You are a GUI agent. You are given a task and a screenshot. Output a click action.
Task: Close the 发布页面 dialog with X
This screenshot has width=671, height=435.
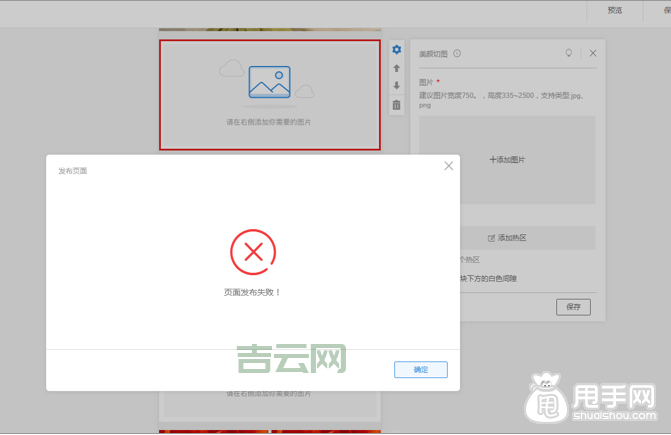[448, 166]
